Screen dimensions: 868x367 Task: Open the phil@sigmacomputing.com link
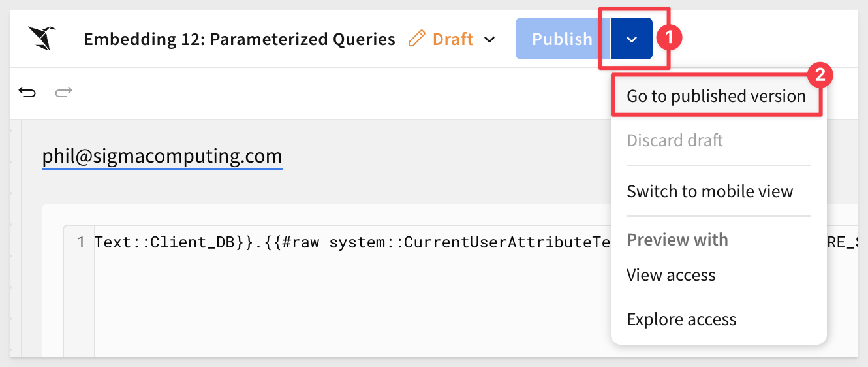(x=162, y=157)
